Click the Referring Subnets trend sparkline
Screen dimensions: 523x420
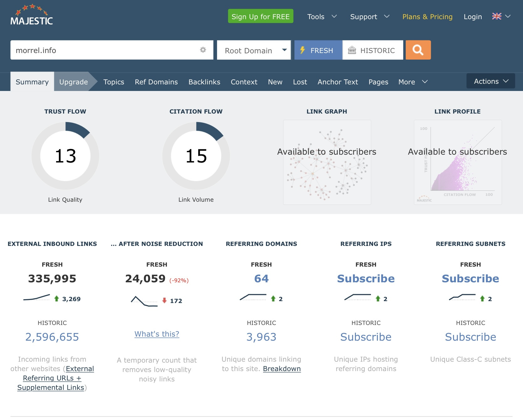pos(462,297)
